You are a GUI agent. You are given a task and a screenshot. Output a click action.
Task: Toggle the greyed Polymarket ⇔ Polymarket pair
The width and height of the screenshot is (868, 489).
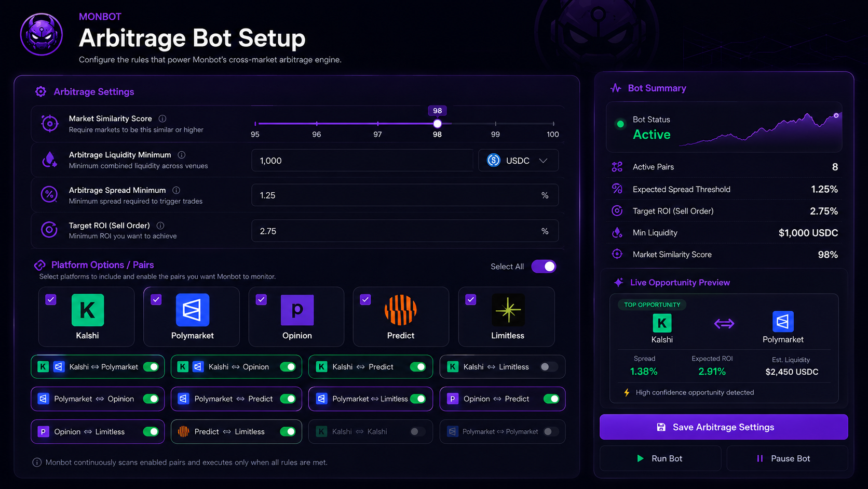coord(550,432)
